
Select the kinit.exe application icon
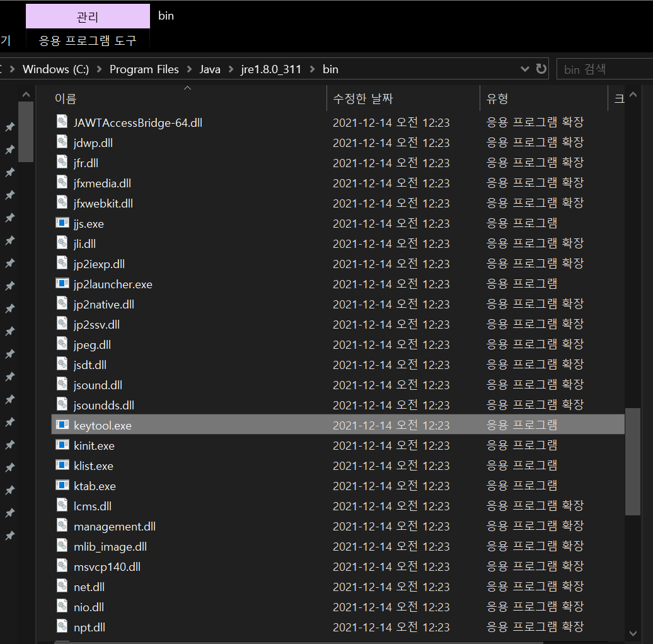[62, 445]
